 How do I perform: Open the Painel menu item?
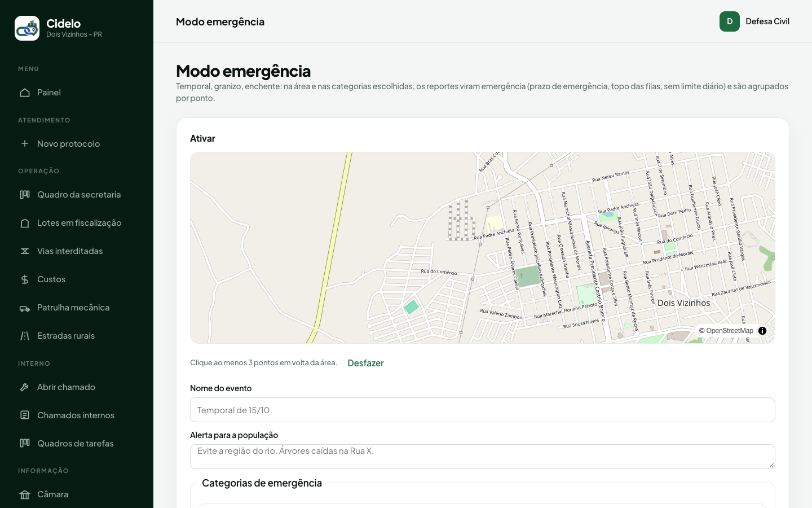pyautogui.click(x=77, y=93)
